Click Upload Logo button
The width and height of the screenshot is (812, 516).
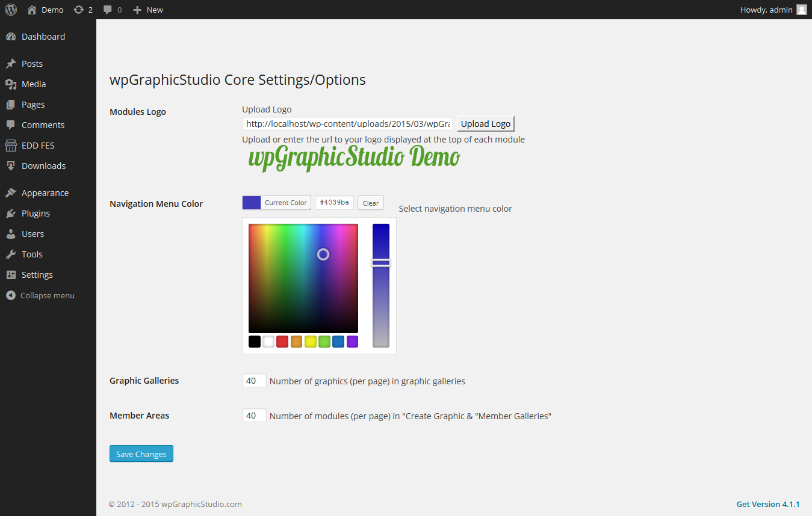point(486,124)
